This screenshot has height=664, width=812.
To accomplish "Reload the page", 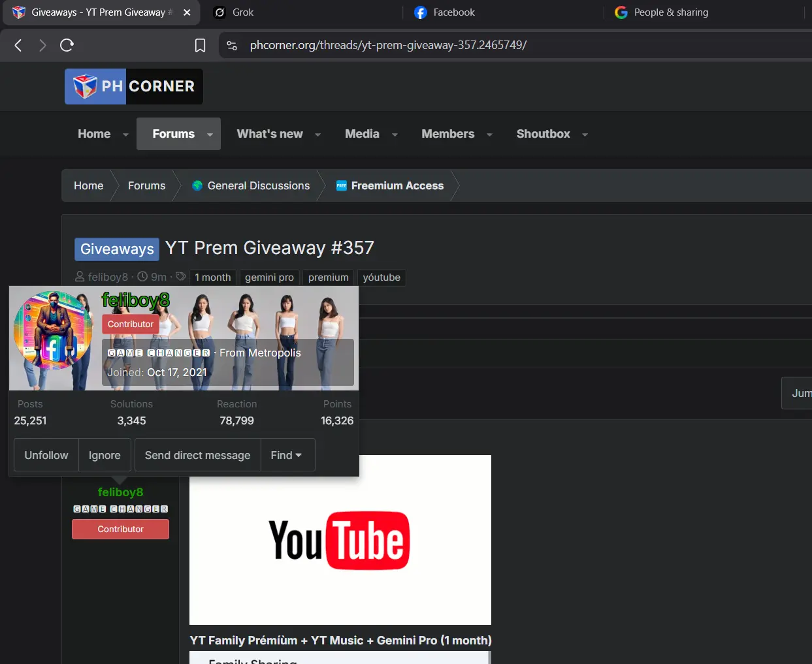I will tap(67, 45).
